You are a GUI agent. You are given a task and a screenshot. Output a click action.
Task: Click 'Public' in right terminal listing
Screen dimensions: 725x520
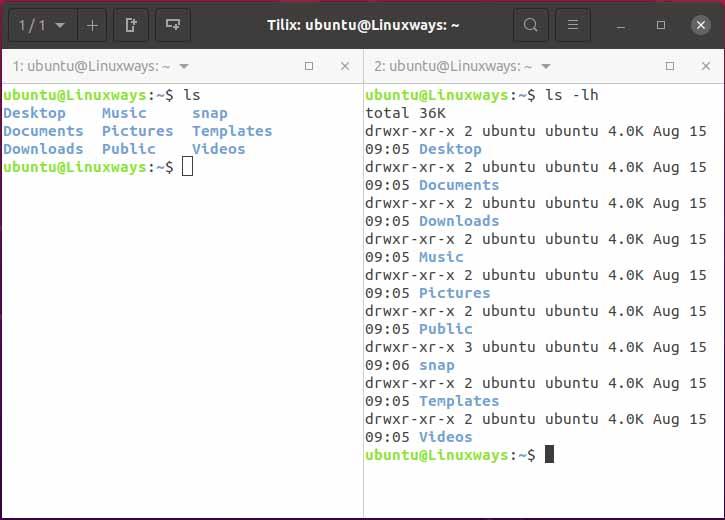pos(446,329)
